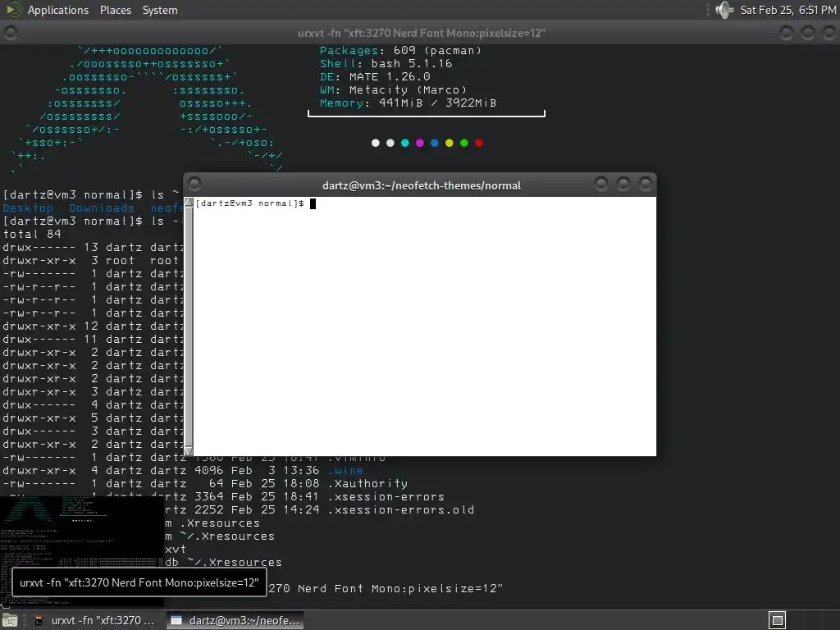840x630 pixels.
Task: Click the blue 'Desktop' directory name
Action: click(28, 208)
